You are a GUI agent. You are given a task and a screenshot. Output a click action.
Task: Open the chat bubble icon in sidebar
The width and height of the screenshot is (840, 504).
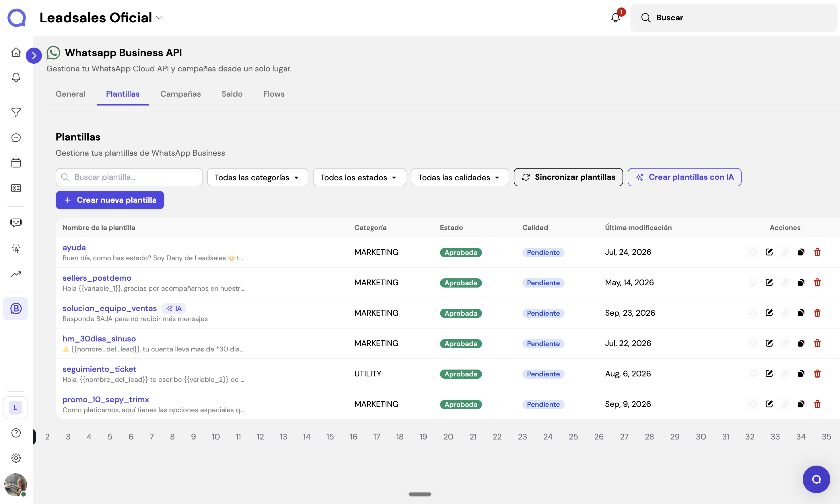(16, 138)
